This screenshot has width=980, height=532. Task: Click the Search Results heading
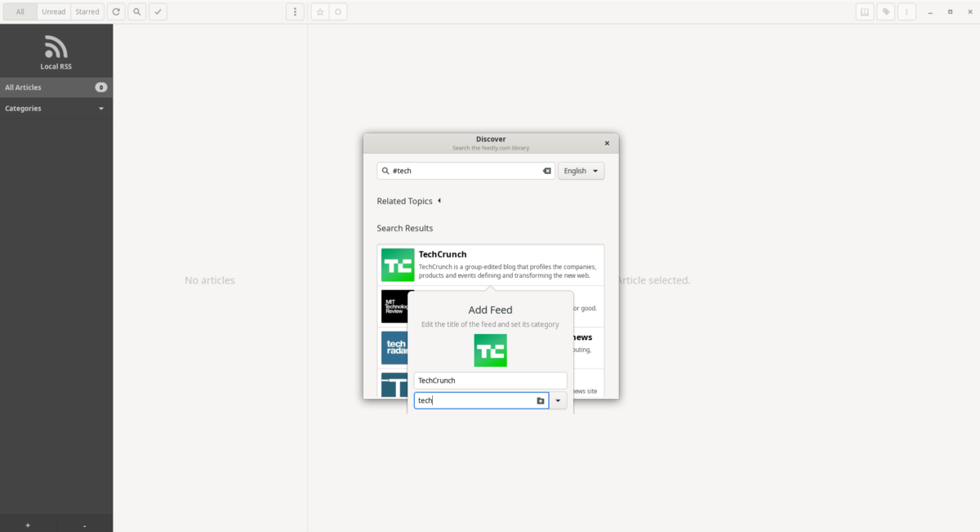[x=405, y=228]
